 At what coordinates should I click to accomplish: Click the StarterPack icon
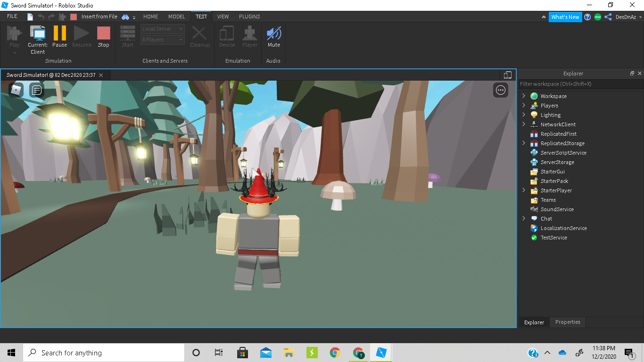click(x=534, y=181)
